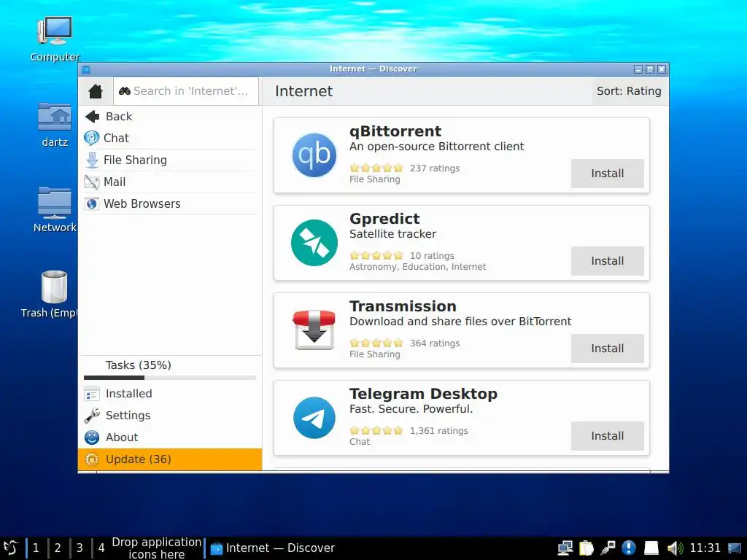Viewport: 747px width, 560px height.
Task: Click the Chat speech bubble icon
Action: tap(91, 138)
